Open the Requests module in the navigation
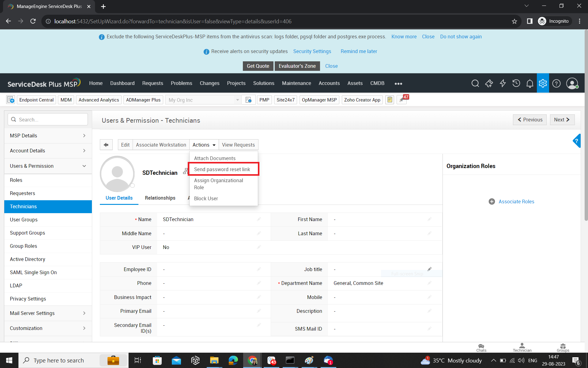The width and height of the screenshot is (588, 368). click(x=153, y=83)
